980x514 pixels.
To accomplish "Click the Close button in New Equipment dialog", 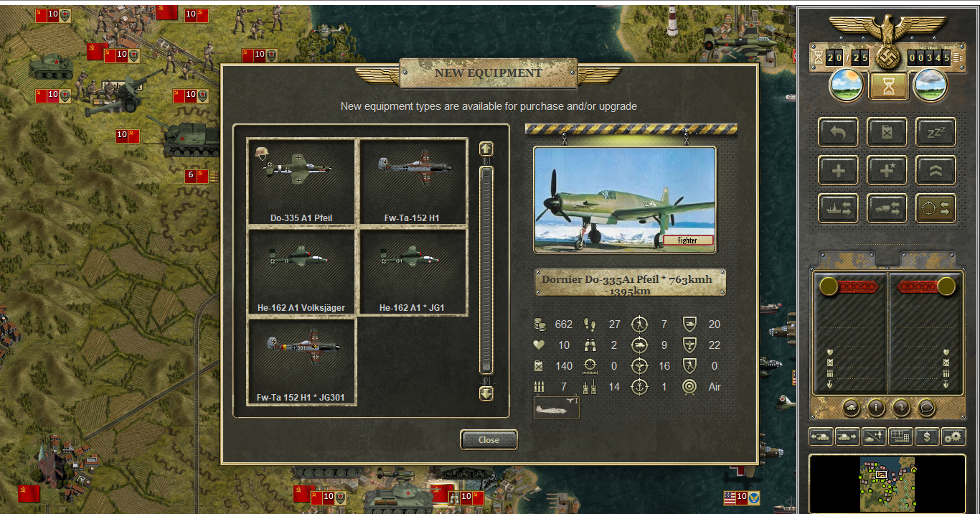I will (489, 439).
